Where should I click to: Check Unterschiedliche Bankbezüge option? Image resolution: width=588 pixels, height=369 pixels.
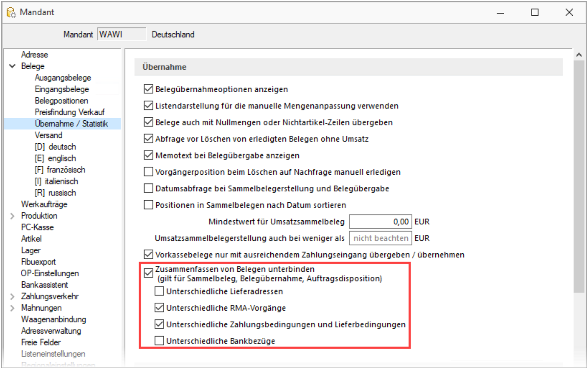point(159,341)
